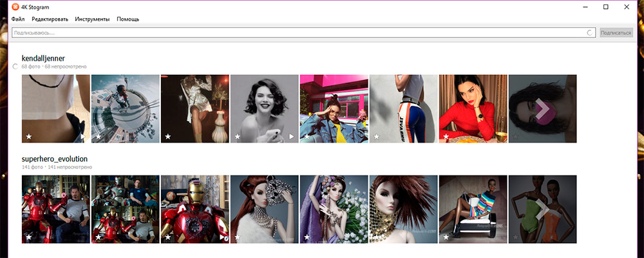Star the doll with flower headdress photo
The width and height of the screenshot is (644, 258).
pos(307,237)
